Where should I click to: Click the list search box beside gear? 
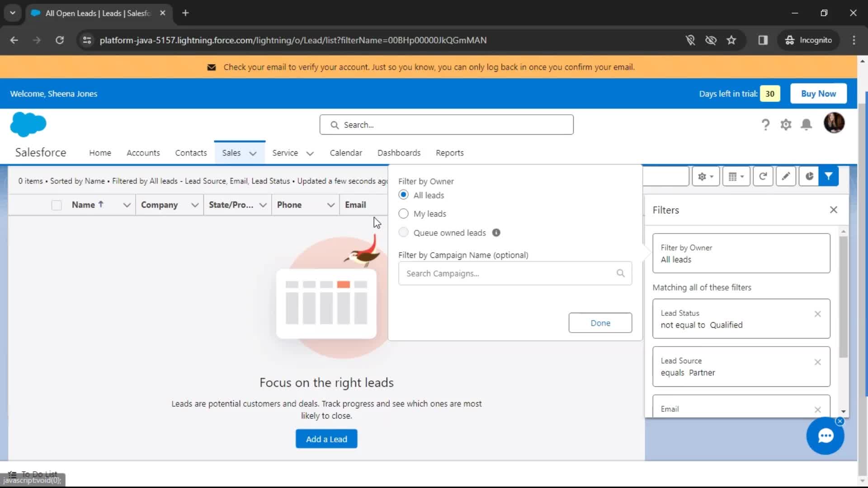(666, 176)
